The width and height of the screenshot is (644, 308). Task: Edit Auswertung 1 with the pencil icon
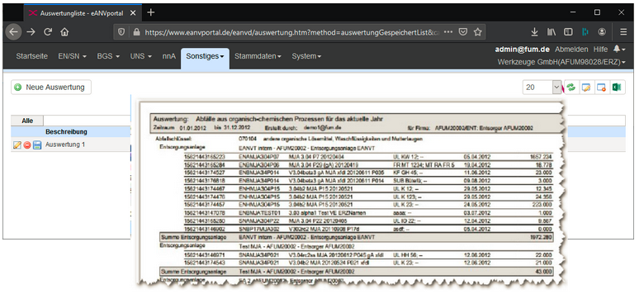point(17,145)
